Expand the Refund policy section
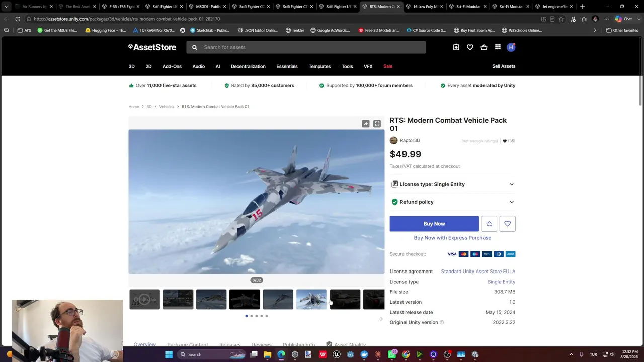Viewport: 644px width, 362px height. 452,202
